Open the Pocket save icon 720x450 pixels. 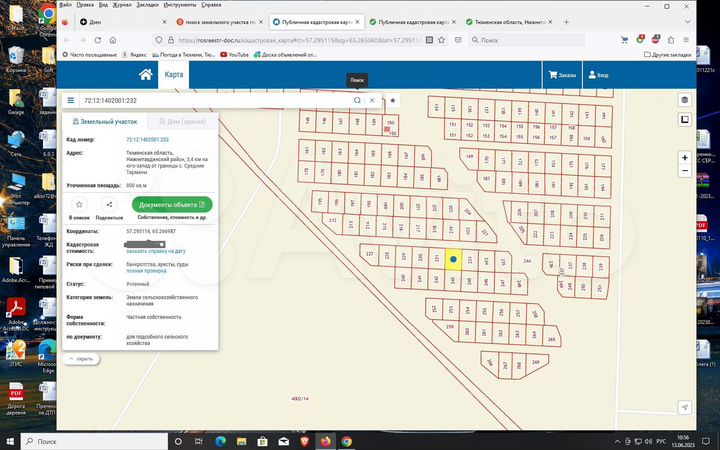pyautogui.click(x=458, y=40)
